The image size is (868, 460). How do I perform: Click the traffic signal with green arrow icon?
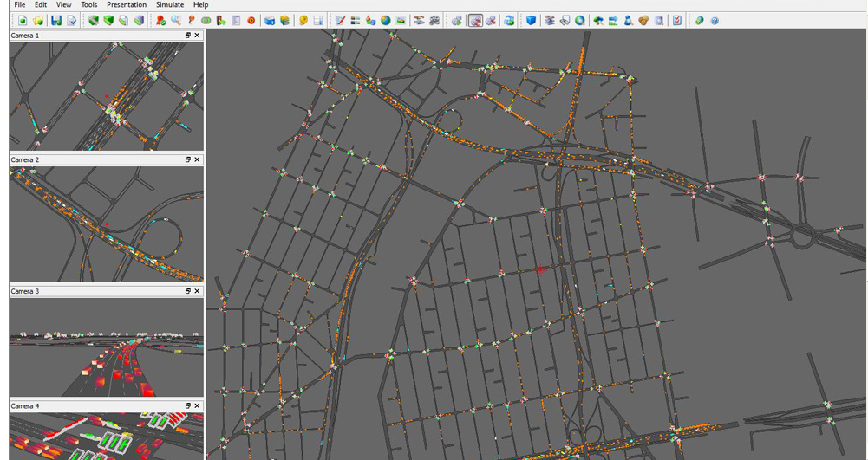point(221,21)
